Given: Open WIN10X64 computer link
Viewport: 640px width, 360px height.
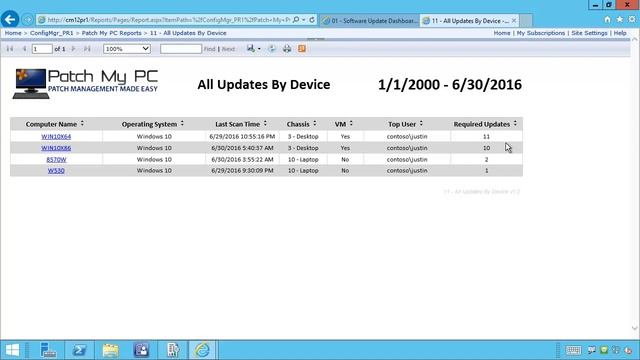Looking at the screenshot, I should pyautogui.click(x=56, y=137).
